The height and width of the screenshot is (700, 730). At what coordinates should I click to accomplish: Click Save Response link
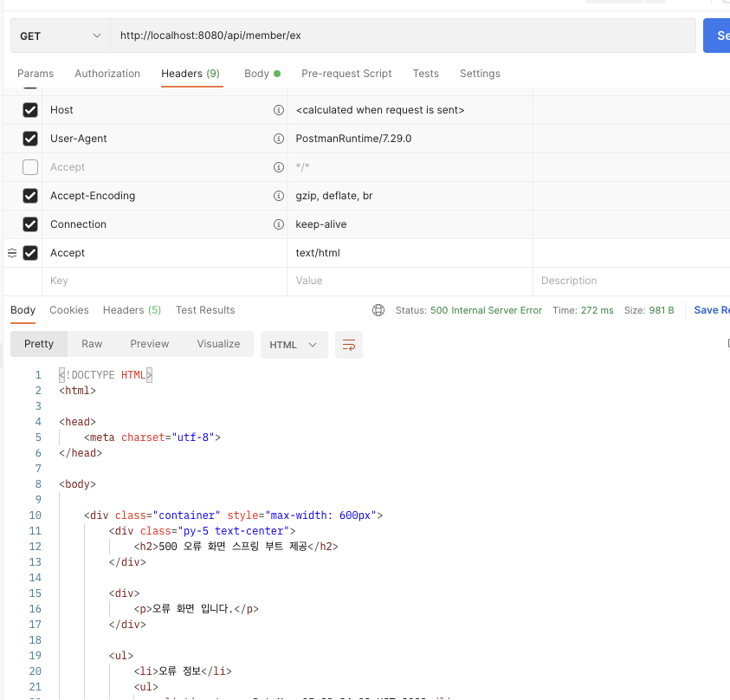(x=712, y=310)
